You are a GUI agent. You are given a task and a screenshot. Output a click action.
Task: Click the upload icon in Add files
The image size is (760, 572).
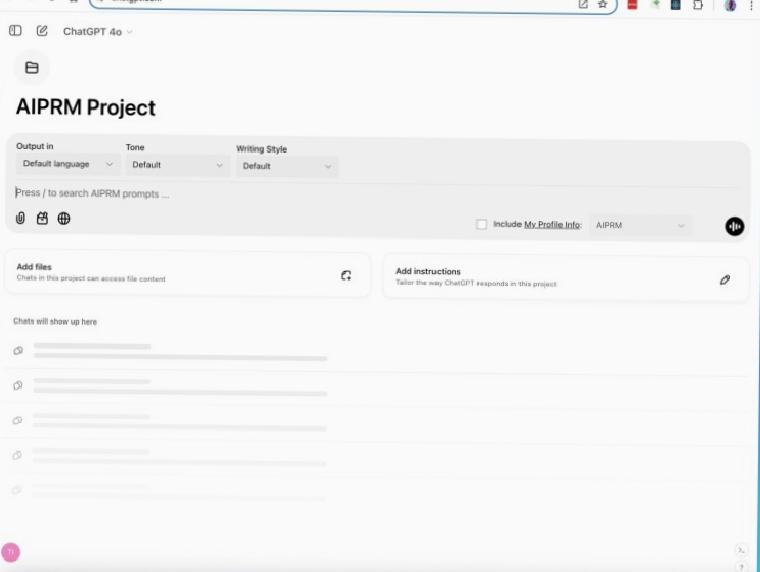point(346,276)
